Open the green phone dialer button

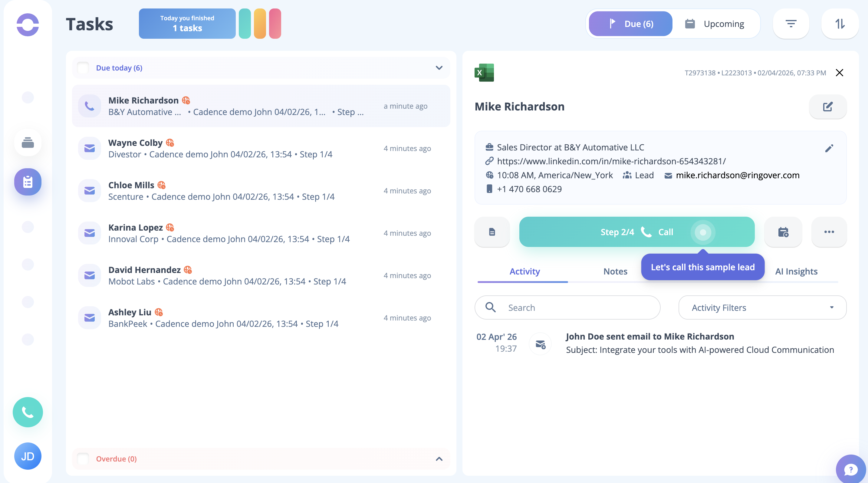28,412
